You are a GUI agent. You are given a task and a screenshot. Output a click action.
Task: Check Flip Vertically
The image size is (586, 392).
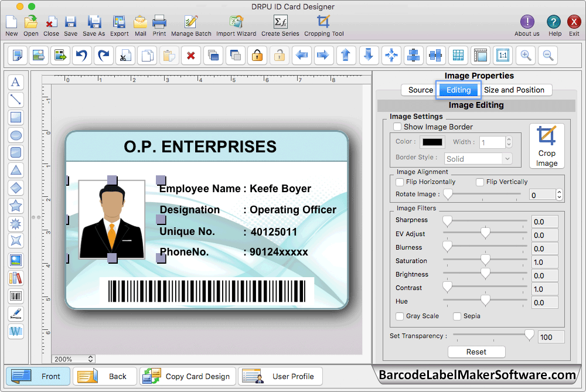point(480,182)
